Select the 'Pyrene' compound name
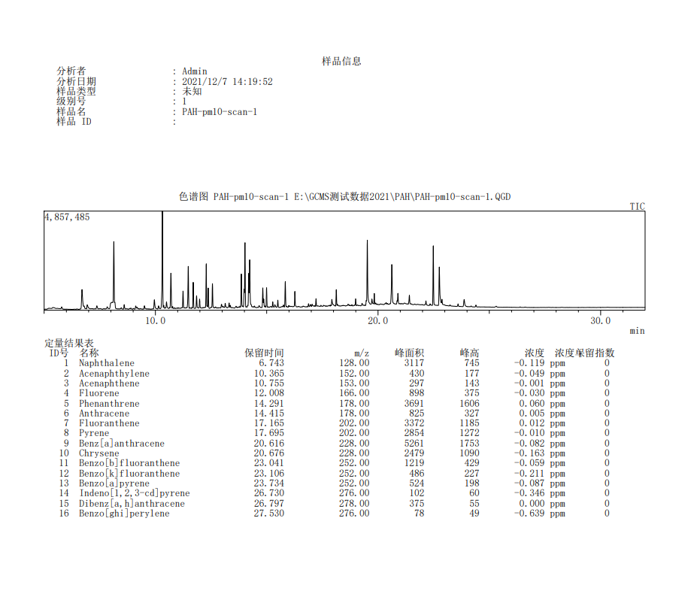This screenshot has width=700, height=597. click(94, 432)
